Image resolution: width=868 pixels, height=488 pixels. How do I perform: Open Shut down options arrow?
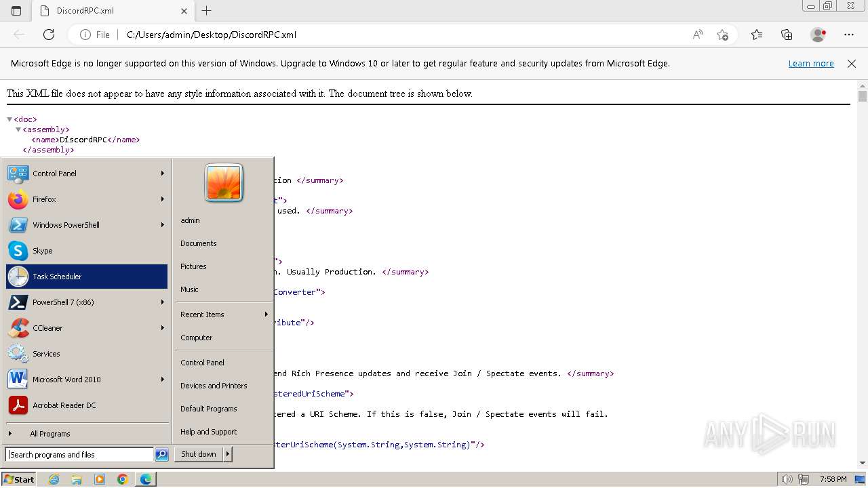click(x=228, y=454)
